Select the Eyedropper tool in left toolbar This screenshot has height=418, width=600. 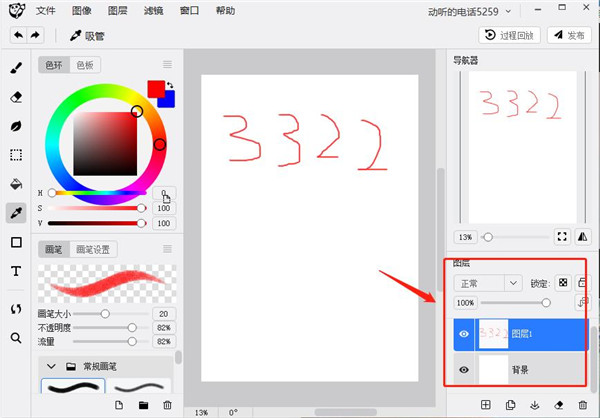tap(16, 213)
